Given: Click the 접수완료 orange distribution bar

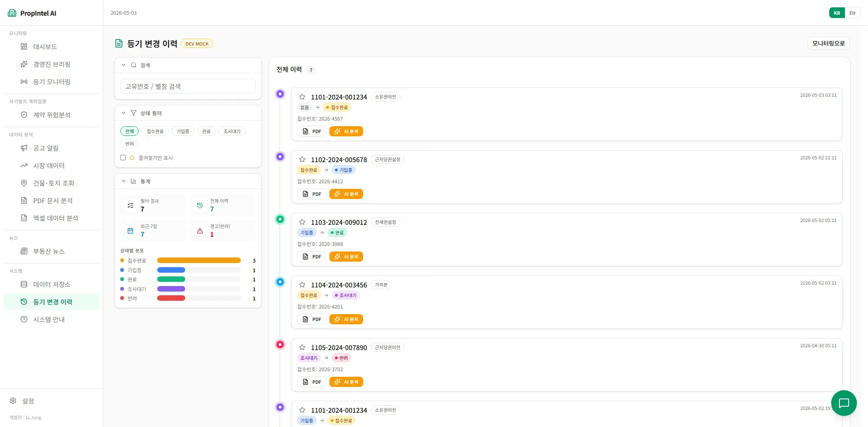Looking at the screenshot, I should pyautogui.click(x=199, y=260).
